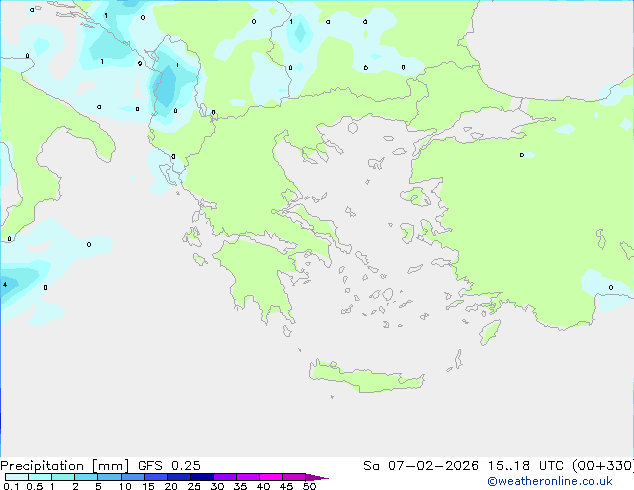634x490 pixels.
Task: Click the '30' legend scale label
Action: (217, 486)
